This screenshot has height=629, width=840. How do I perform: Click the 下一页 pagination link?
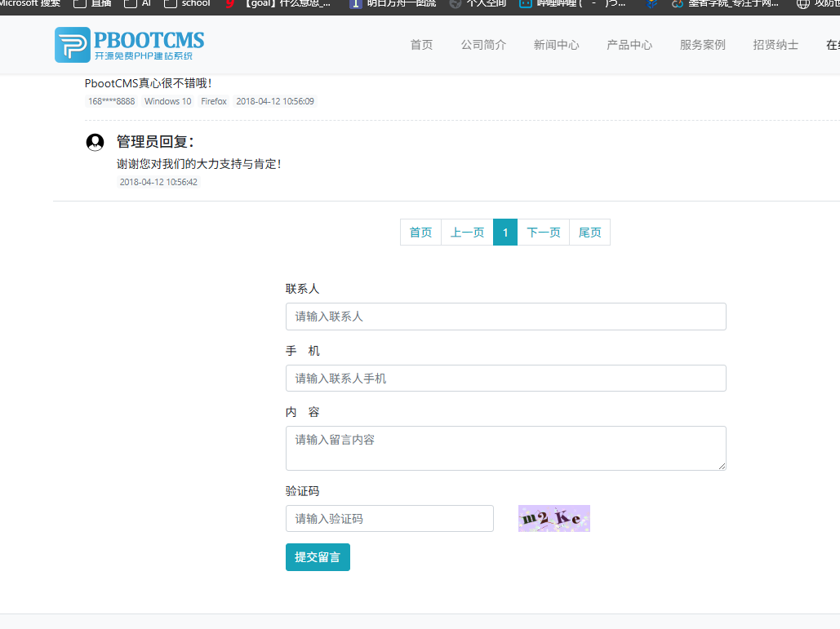(544, 233)
